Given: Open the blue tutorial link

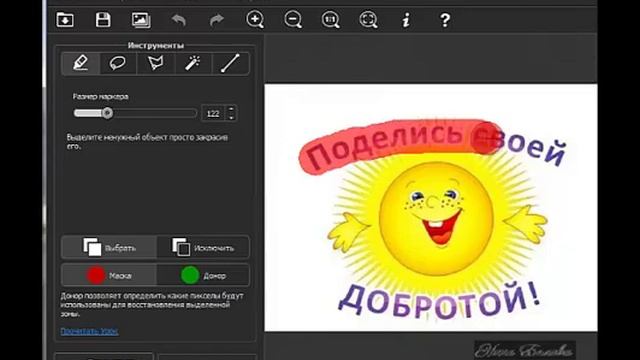Looking at the screenshot, I should coord(89,331).
